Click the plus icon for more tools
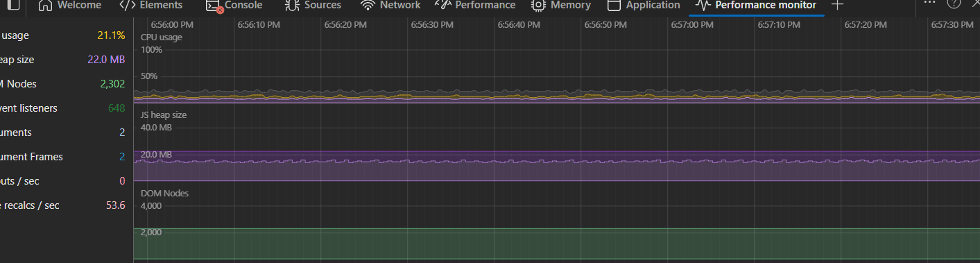 click(837, 5)
